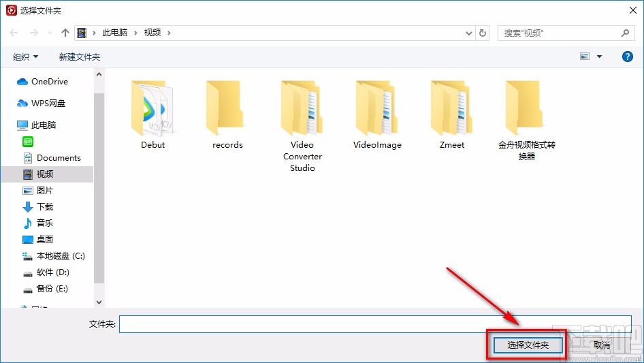Image resolution: width=644 pixels, height=363 pixels.
Task: Close the 选择文件夹 dialog window
Action: pyautogui.click(x=633, y=10)
